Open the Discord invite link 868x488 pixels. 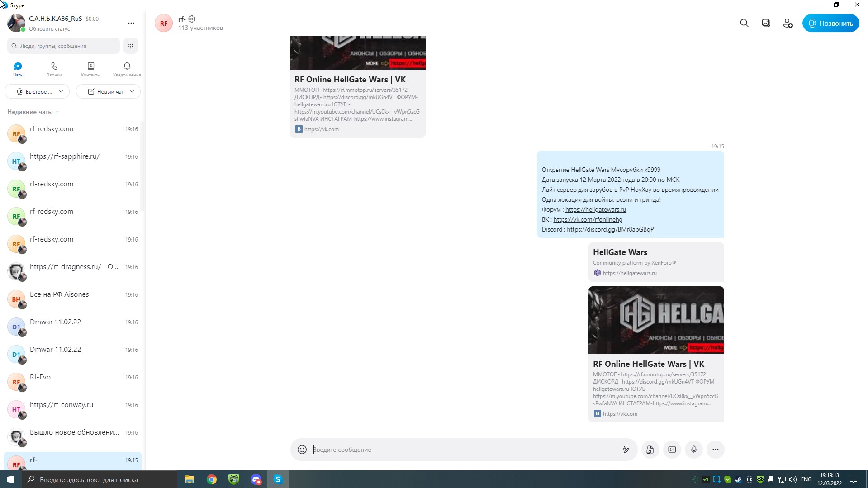click(x=610, y=229)
